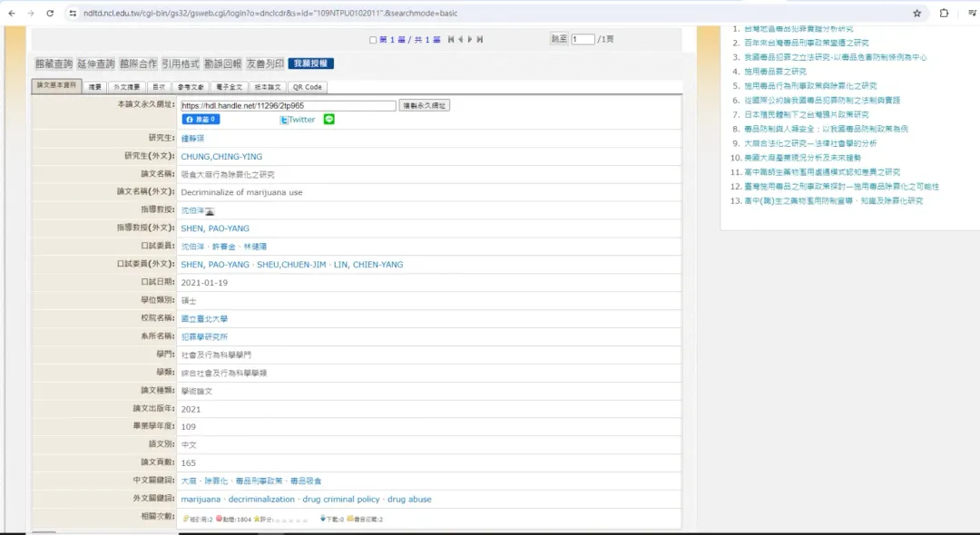Click the permanent URL handle field
Image resolution: width=980 pixels, height=535 pixels.
pyautogui.click(x=289, y=105)
